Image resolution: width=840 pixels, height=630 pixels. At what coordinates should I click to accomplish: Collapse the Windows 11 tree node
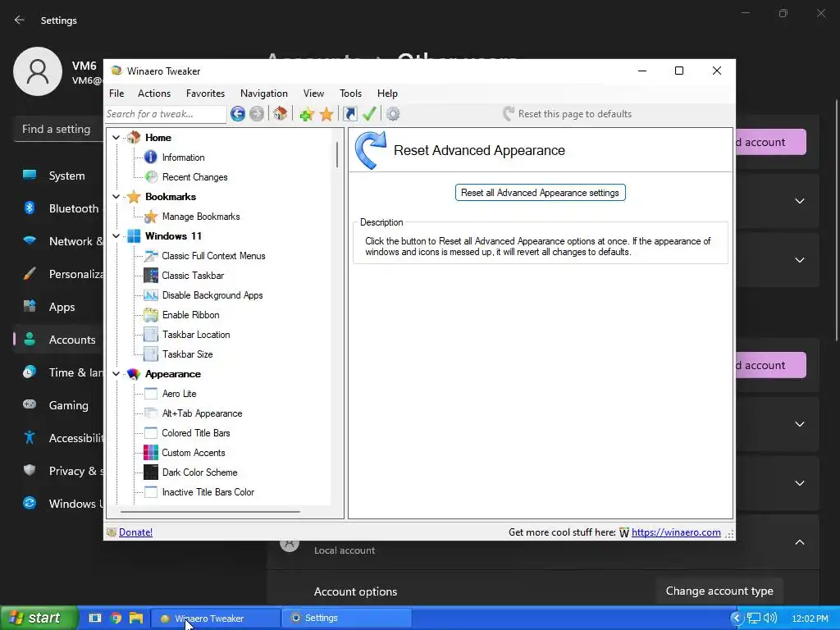116,235
